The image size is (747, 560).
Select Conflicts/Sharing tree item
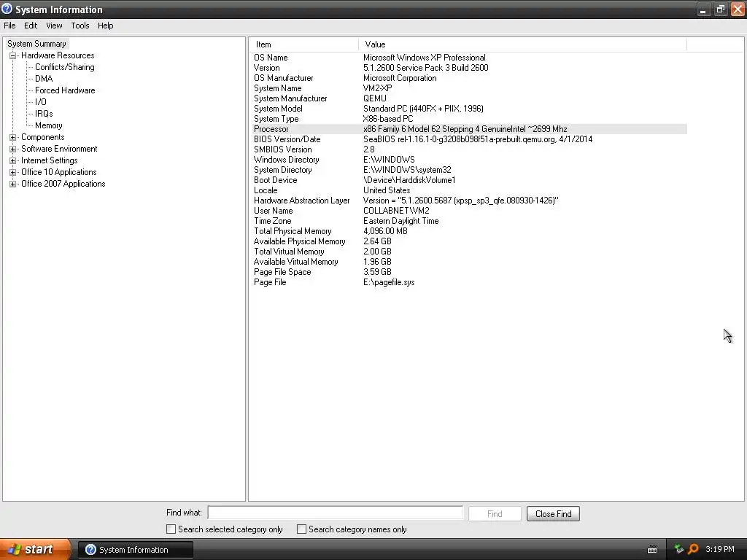[x=65, y=67]
